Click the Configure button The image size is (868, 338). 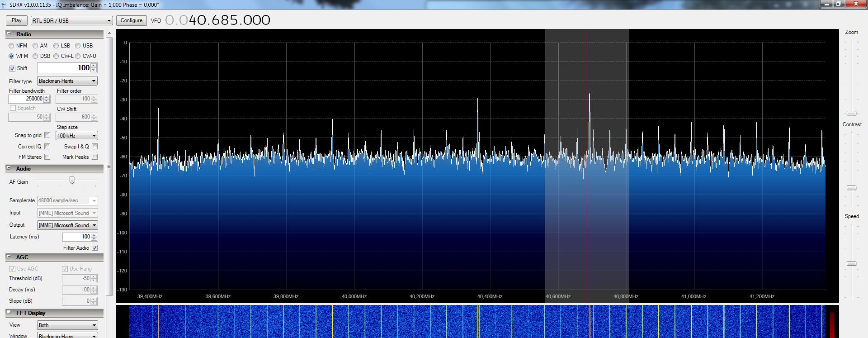[132, 20]
